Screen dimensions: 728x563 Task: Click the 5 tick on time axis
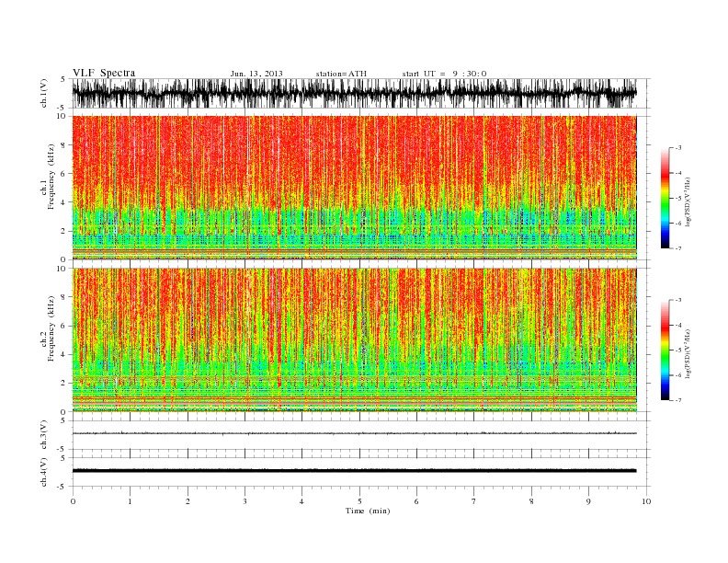(x=359, y=501)
